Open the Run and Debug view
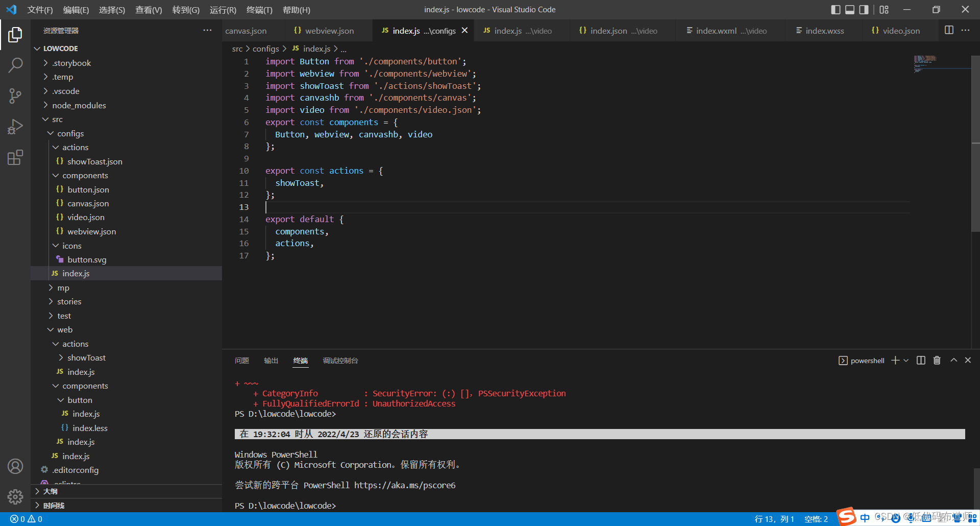Viewport: 980px width, 526px height. [x=15, y=127]
